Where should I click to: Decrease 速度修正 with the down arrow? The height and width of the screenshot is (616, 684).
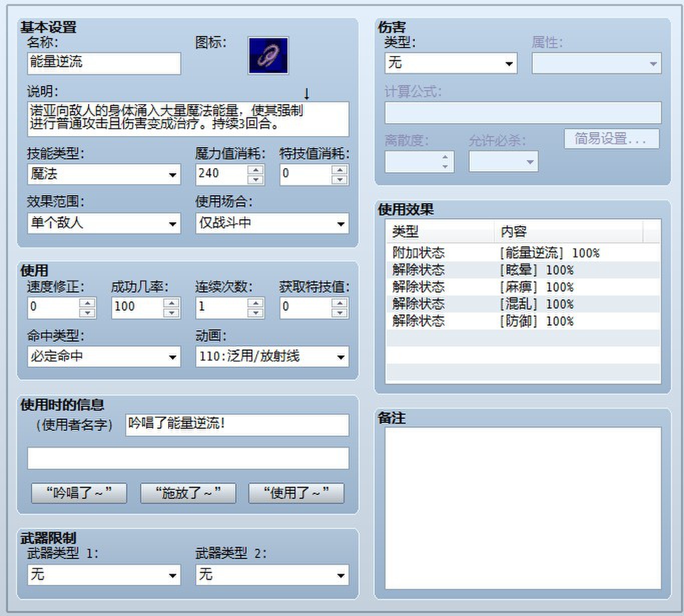click(87, 313)
